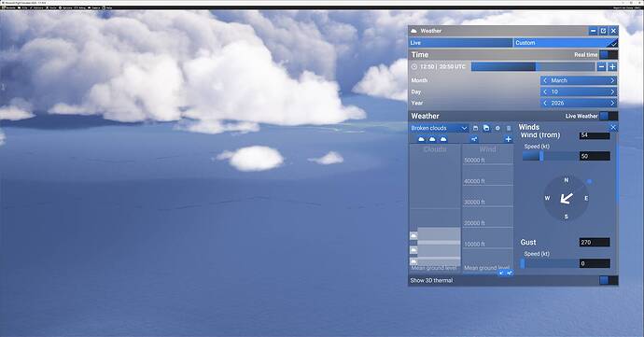Screen dimensions: 644x337
Task: Add a new wind layer with plus
Action: click(x=508, y=139)
